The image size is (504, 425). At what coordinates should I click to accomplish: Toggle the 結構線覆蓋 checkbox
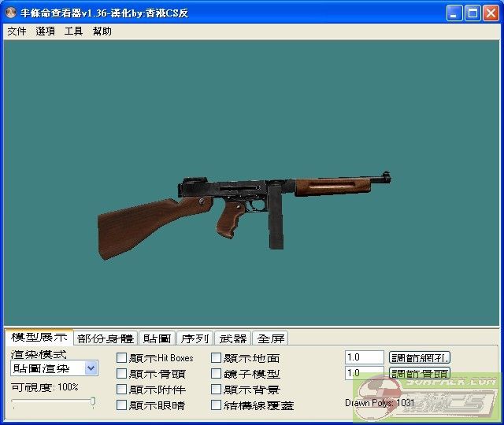216,405
